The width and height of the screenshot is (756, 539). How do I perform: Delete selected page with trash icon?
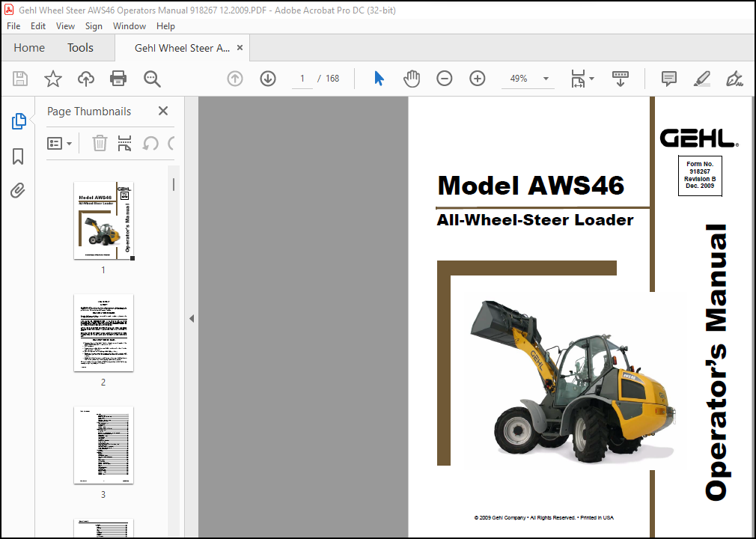[100, 143]
